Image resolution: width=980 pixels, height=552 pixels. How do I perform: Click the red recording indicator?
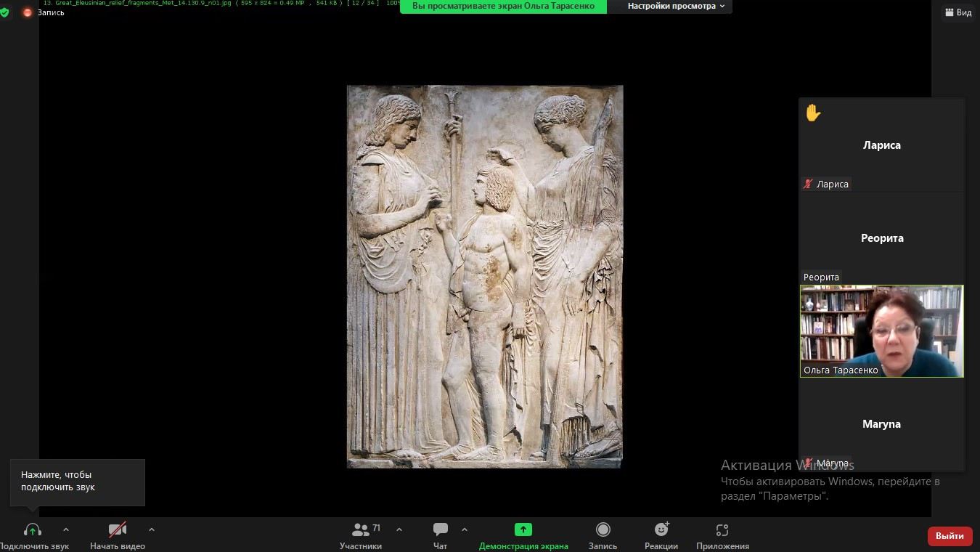(28, 12)
